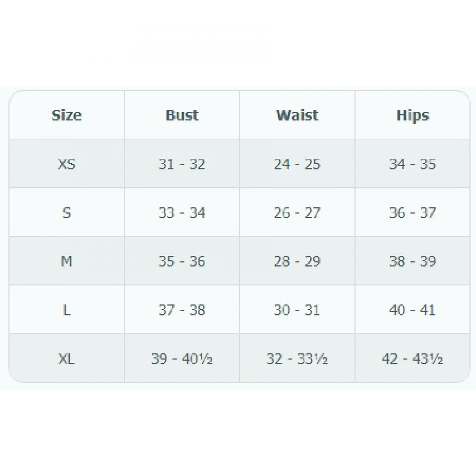Click the waist value 24 - 25
476x476 pixels.
point(297,164)
